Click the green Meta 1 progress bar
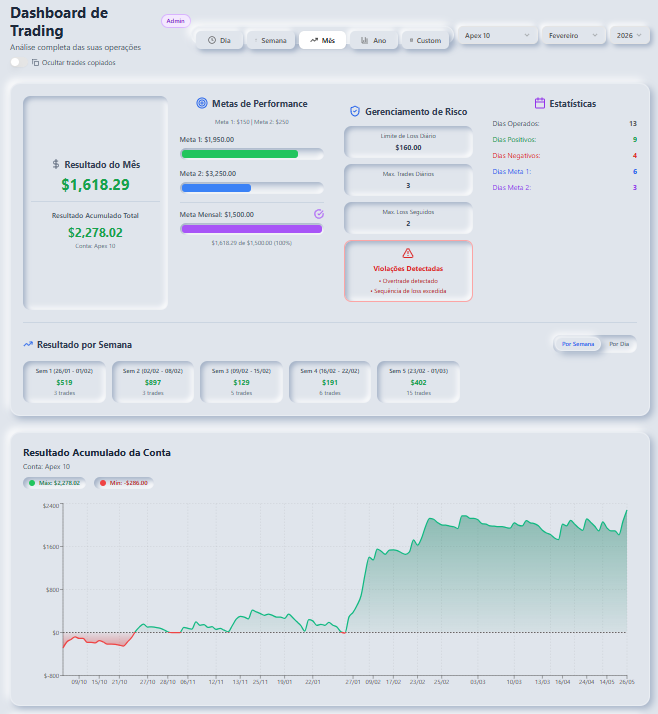The image size is (658, 714). (x=252, y=154)
